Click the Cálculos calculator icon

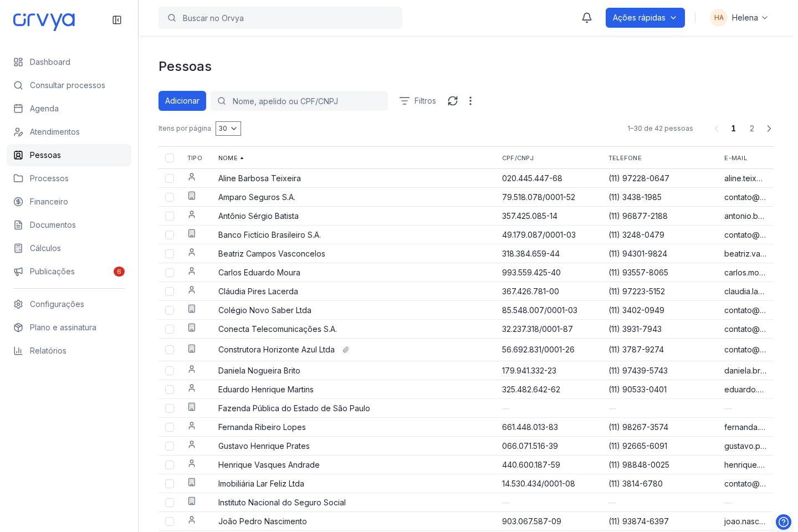(x=18, y=248)
